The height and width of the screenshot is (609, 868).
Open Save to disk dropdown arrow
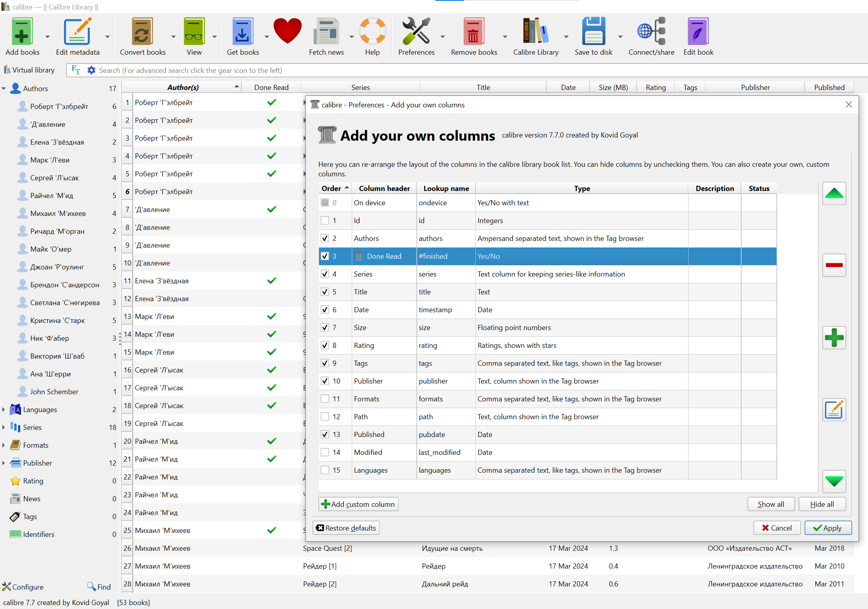coord(620,36)
